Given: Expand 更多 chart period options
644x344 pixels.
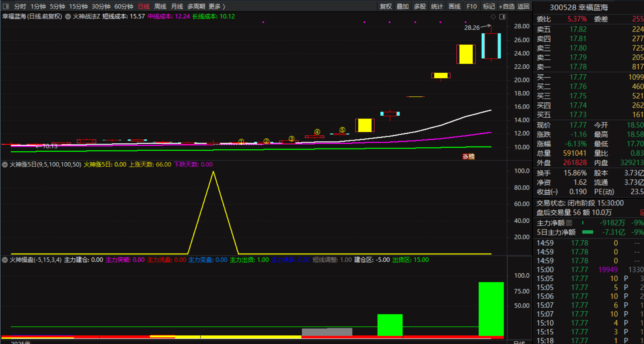Looking at the screenshot, I should 217,6.
